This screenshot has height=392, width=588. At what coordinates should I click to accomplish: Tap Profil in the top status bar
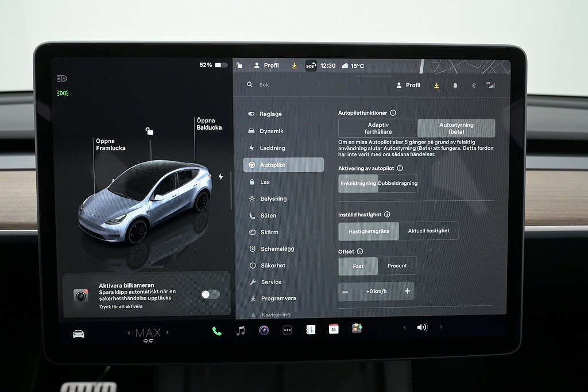(x=266, y=65)
